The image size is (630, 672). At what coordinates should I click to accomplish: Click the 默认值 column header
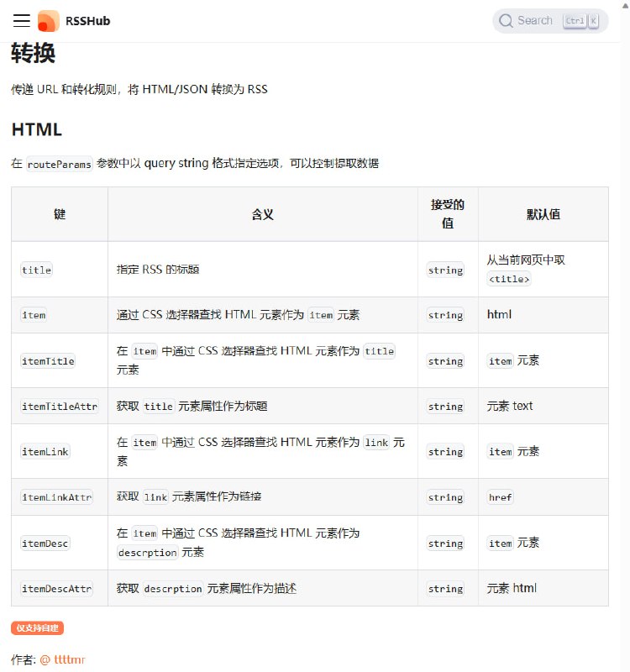click(x=543, y=214)
